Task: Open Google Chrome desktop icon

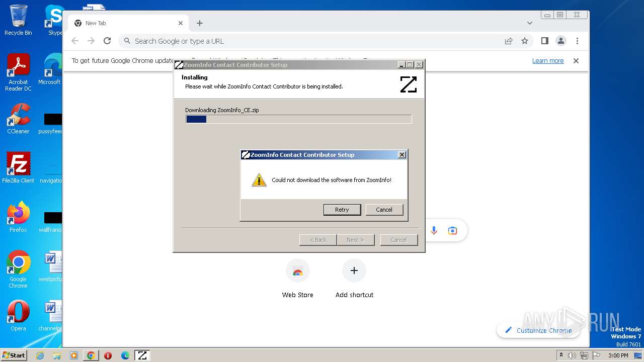Action: [x=18, y=269]
